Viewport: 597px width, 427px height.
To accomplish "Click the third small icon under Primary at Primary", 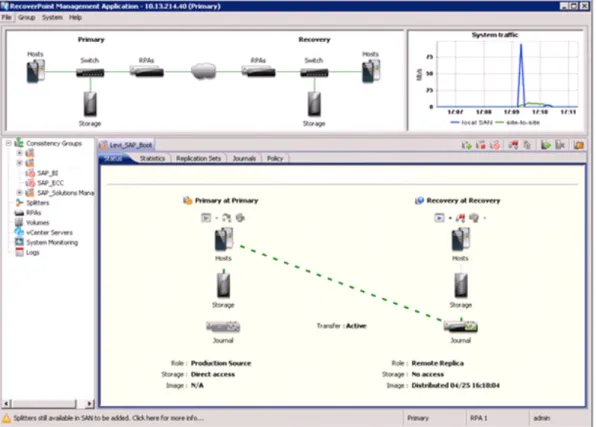I will 240,218.
